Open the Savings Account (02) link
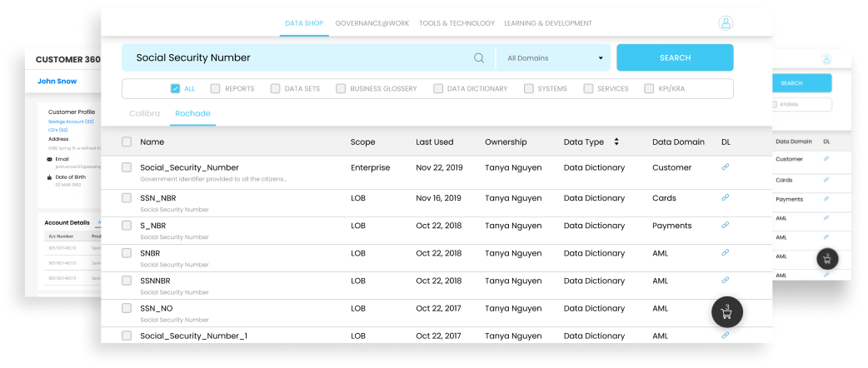The height and width of the screenshot is (368, 868). tap(71, 122)
